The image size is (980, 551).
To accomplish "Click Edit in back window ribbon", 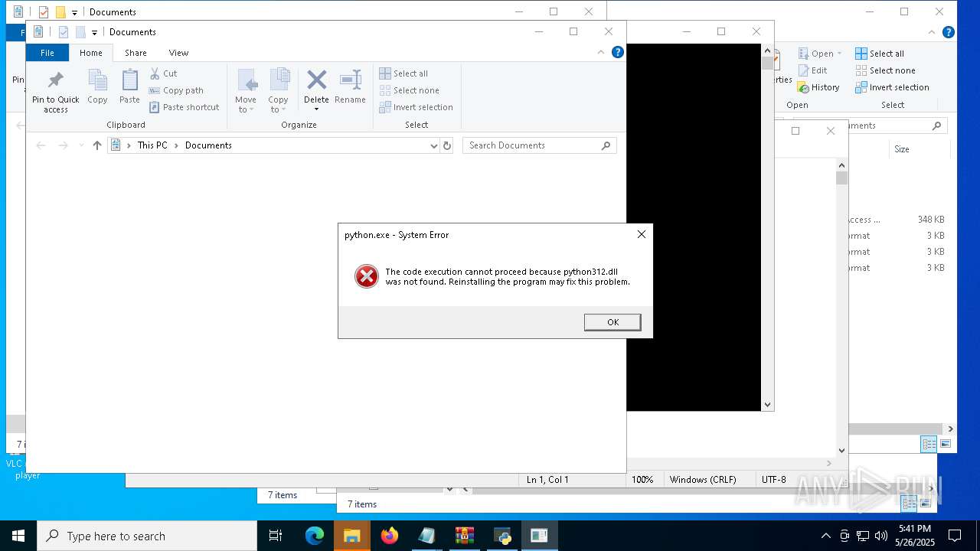I will pyautogui.click(x=812, y=70).
